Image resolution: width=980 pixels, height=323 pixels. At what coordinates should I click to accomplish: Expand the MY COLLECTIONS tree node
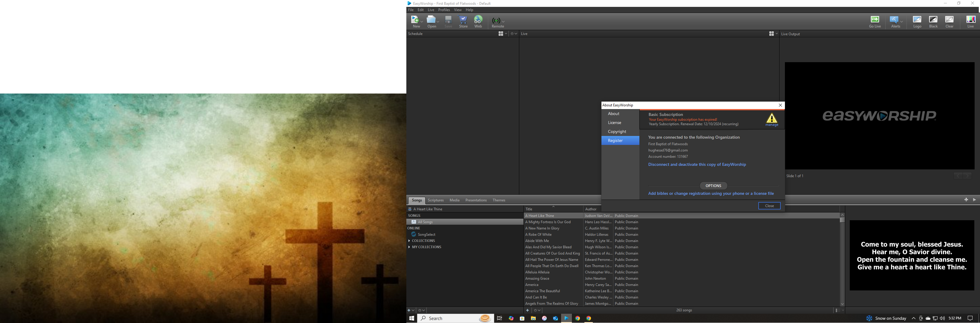(x=409, y=247)
